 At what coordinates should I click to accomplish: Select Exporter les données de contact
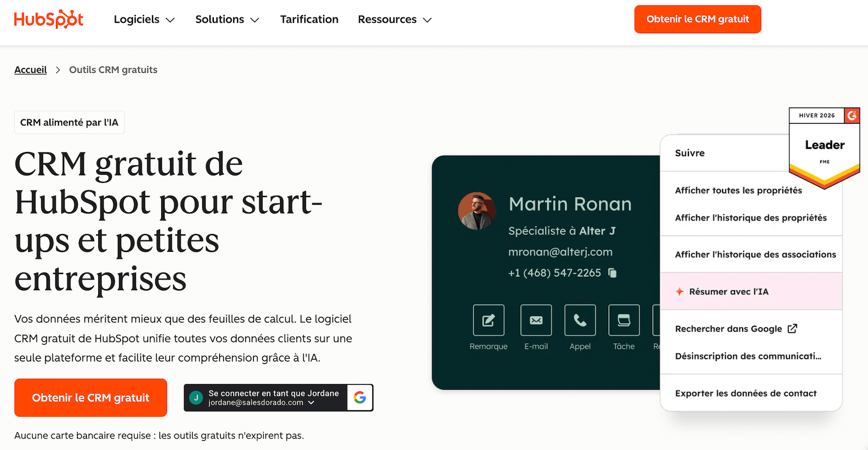tap(746, 394)
